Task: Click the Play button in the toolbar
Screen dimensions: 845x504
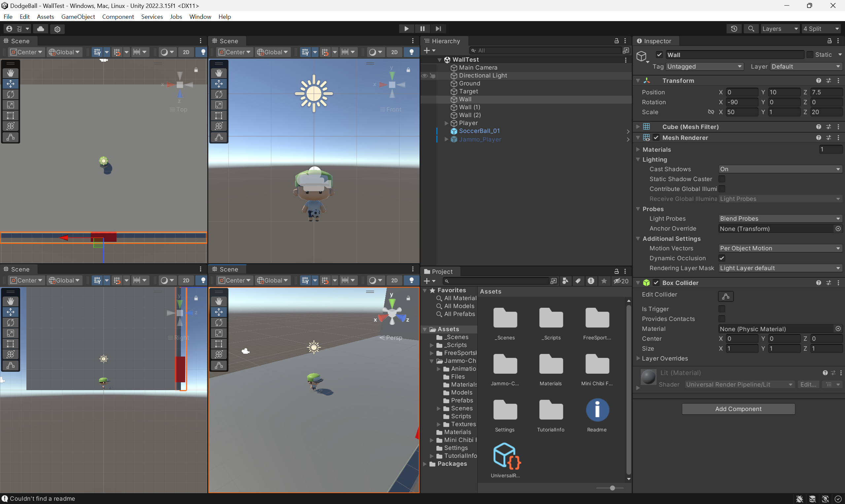Action: (406, 29)
